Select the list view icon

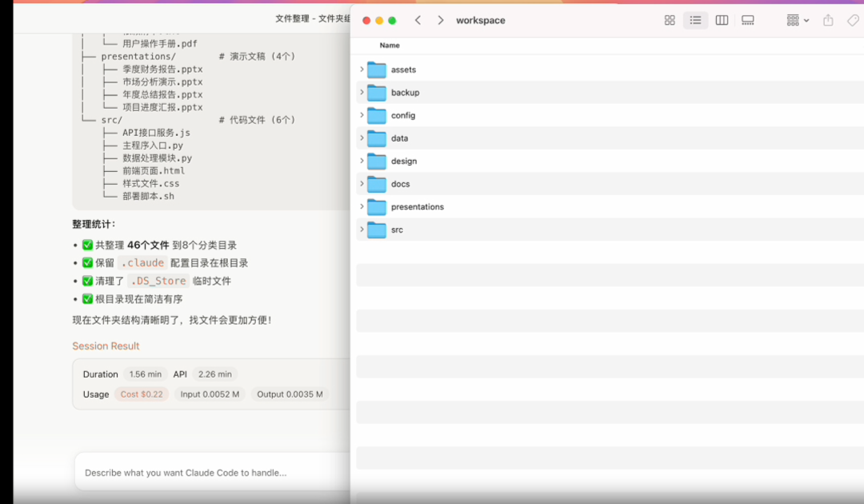(x=695, y=20)
